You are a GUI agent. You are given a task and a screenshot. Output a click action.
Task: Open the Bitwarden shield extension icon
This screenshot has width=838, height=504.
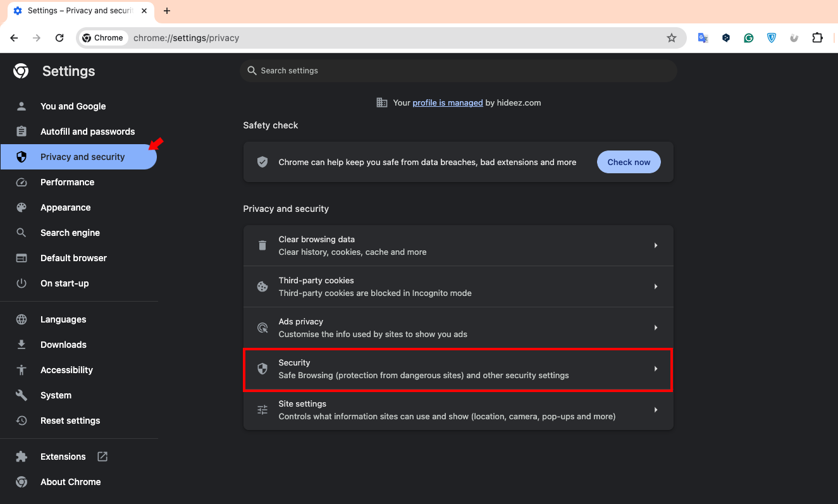click(772, 38)
